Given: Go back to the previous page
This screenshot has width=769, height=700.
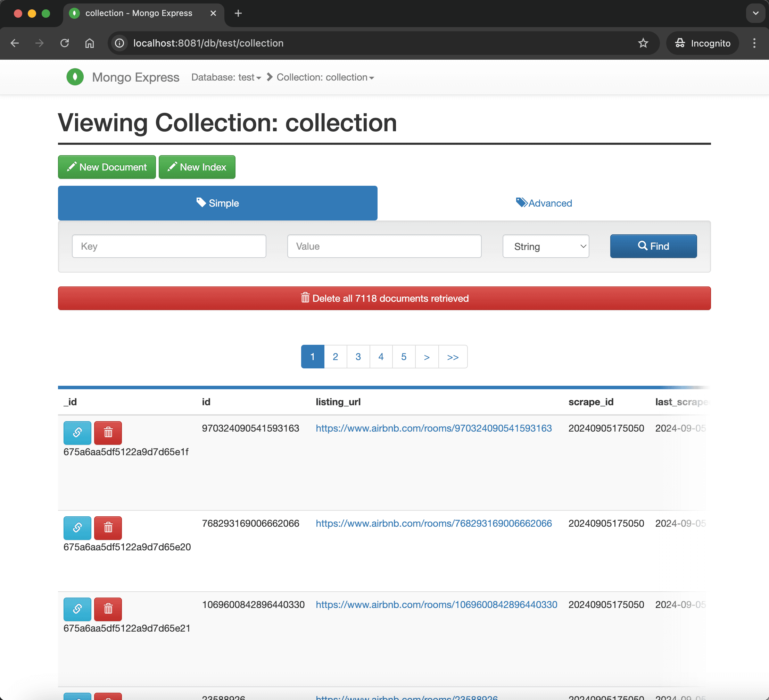Looking at the screenshot, I should coord(15,43).
